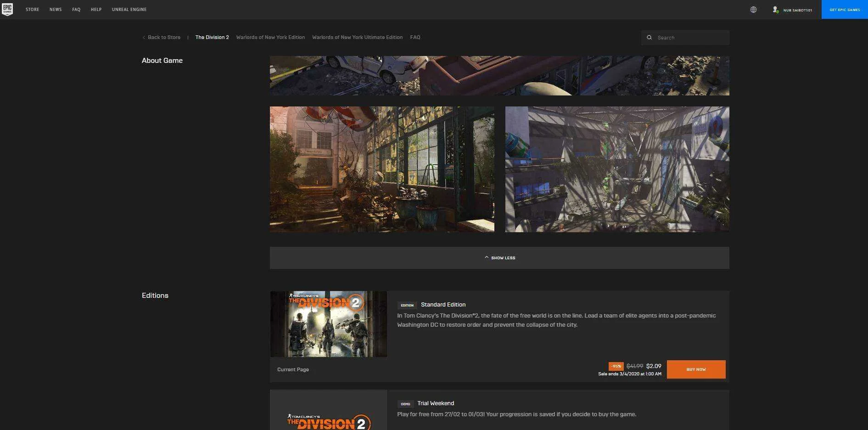Click Get Epic Games button
The height and width of the screenshot is (430, 868).
[x=845, y=10]
